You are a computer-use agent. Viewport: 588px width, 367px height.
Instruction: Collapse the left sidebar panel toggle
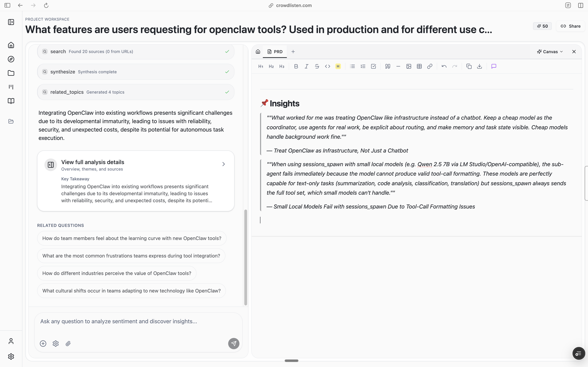coord(11,22)
